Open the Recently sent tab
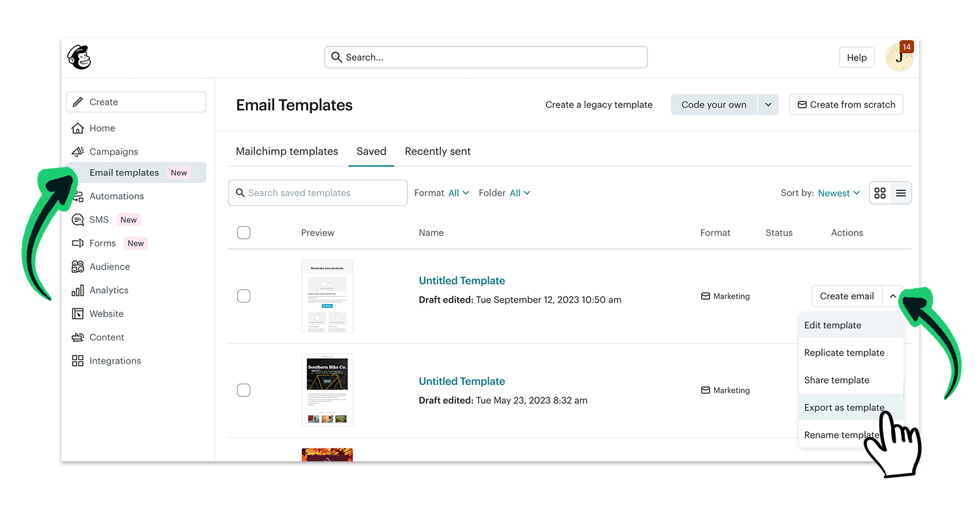Screen dimensions: 980x511 point(438,151)
